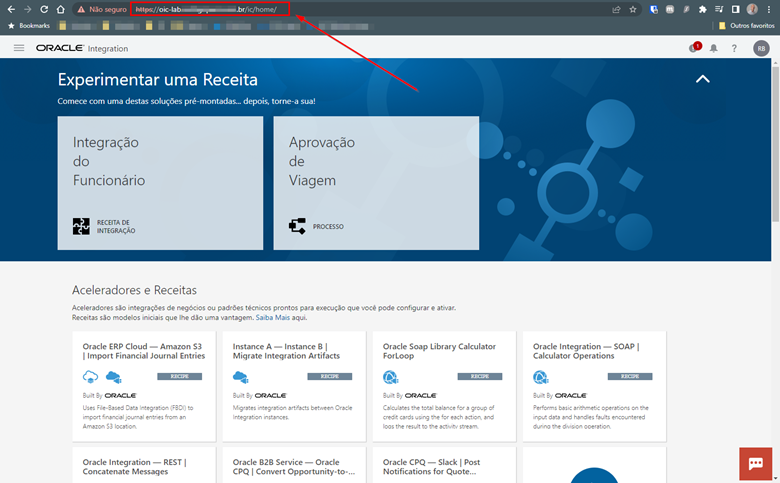Click the Processo flow icon

(x=297, y=226)
